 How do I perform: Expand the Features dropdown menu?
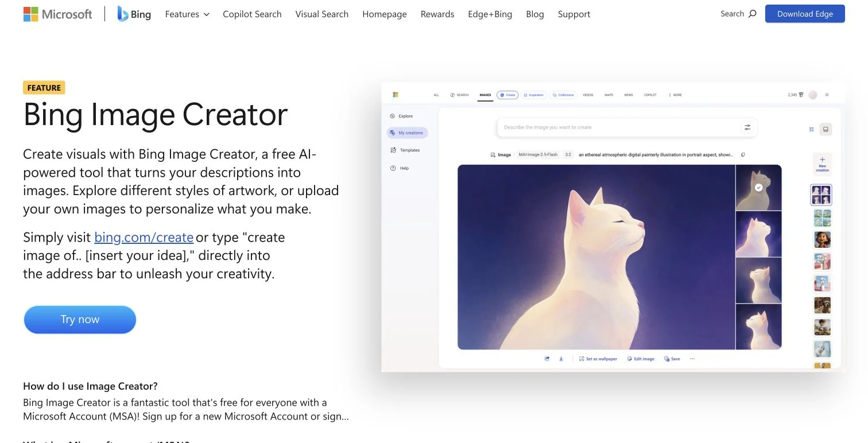click(x=187, y=14)
